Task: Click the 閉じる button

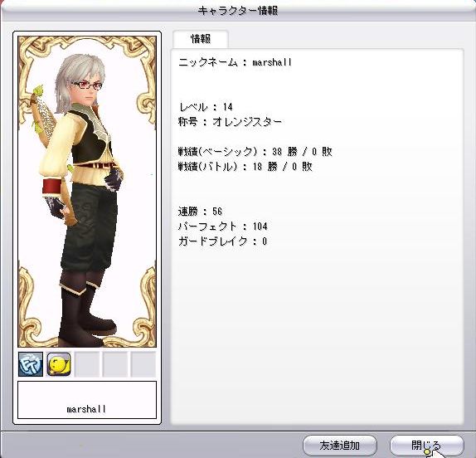Action: tap(426, 446)
